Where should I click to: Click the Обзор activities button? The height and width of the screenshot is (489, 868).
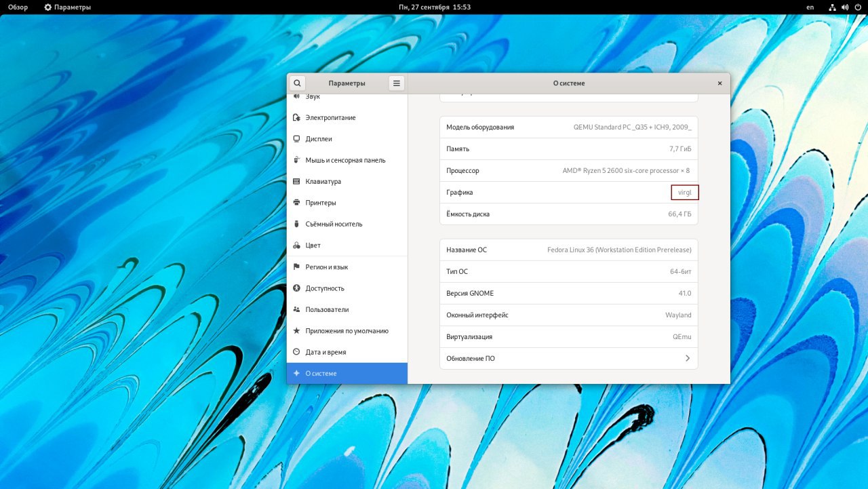coord(18,7)
